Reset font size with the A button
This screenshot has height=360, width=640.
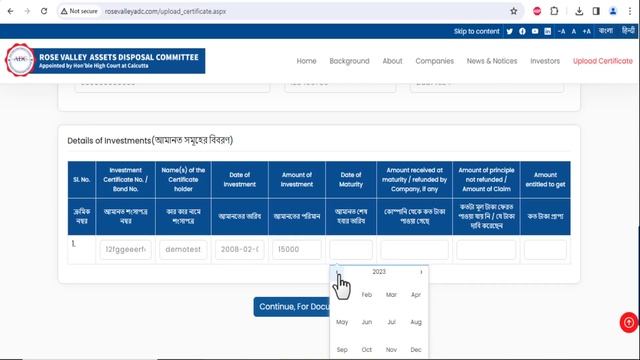[574, 31]
